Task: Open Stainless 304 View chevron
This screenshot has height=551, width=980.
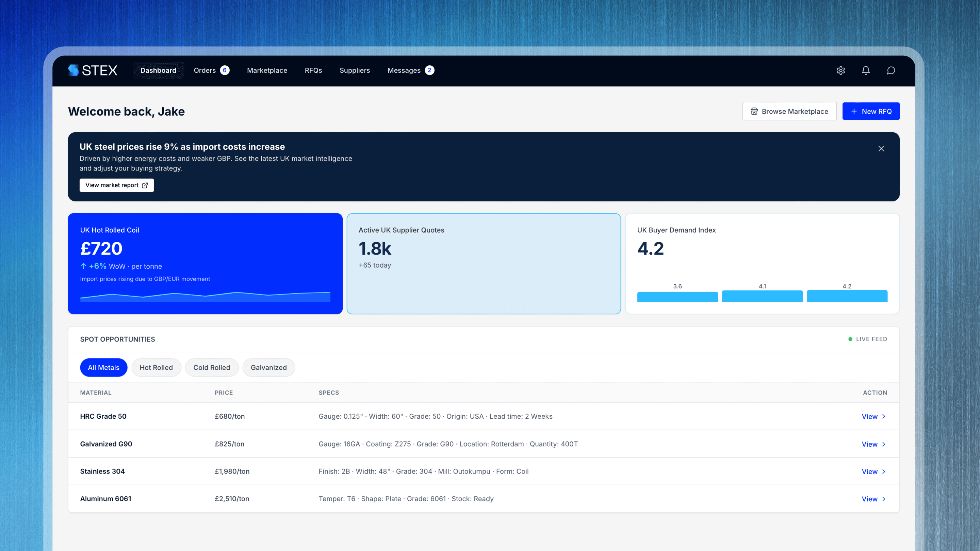Action: coord(884,471)
